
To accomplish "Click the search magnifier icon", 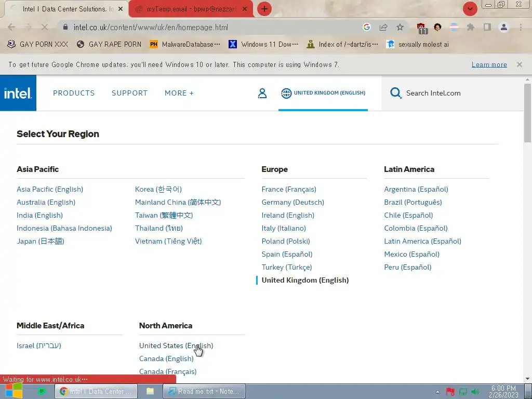I will click(395, 93).
